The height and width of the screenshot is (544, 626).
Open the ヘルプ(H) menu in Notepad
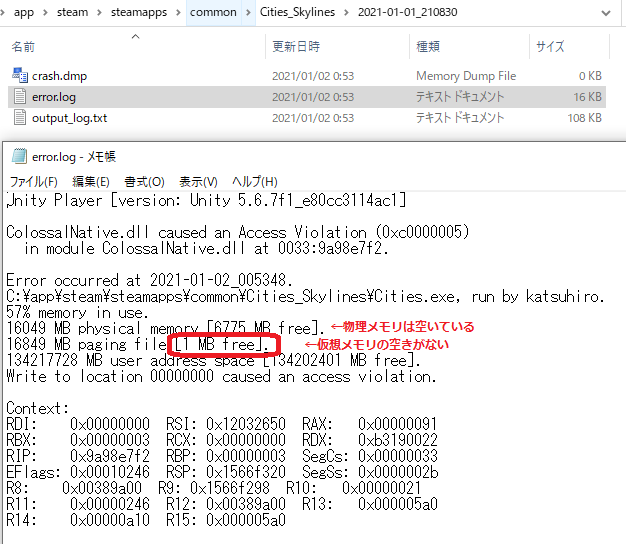255,182
